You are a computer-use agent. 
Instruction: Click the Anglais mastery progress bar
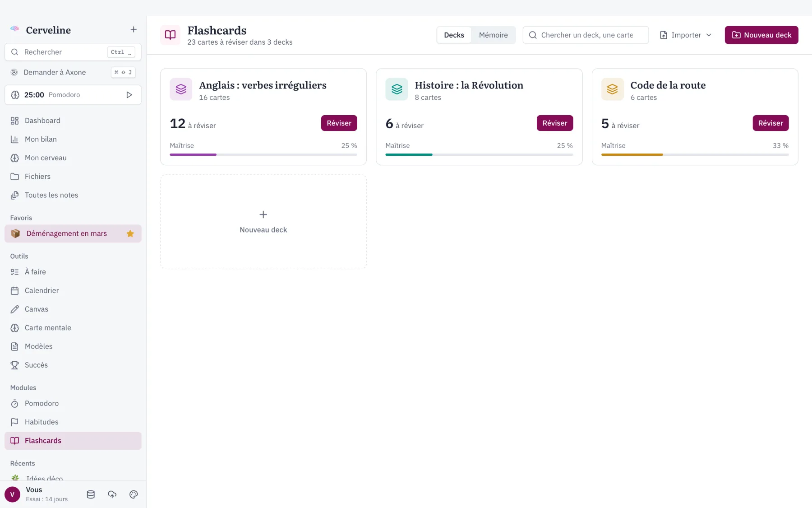pos(263,154)
